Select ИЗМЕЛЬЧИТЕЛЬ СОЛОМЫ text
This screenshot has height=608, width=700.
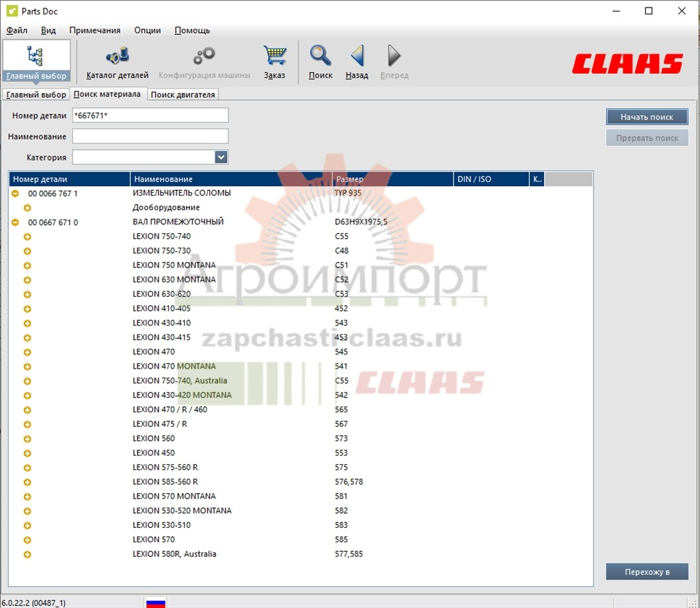[182, 193]
